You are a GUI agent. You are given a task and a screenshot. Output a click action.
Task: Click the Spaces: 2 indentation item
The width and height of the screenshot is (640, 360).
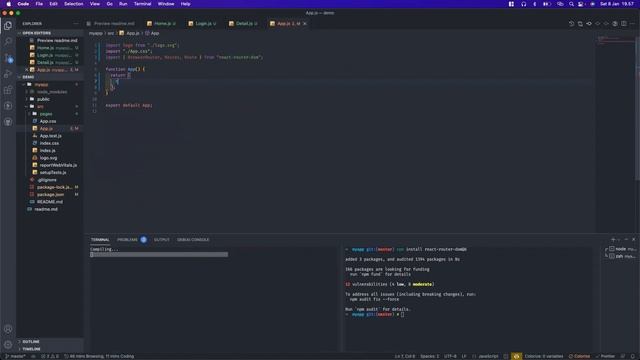click(429, 356)
